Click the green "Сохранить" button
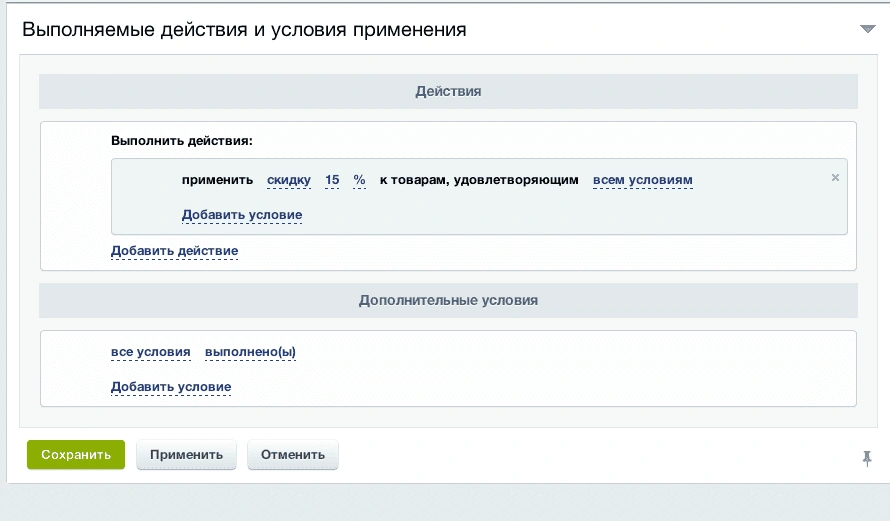Viewport: 890px width, 521px height. [x=76, y=455]
